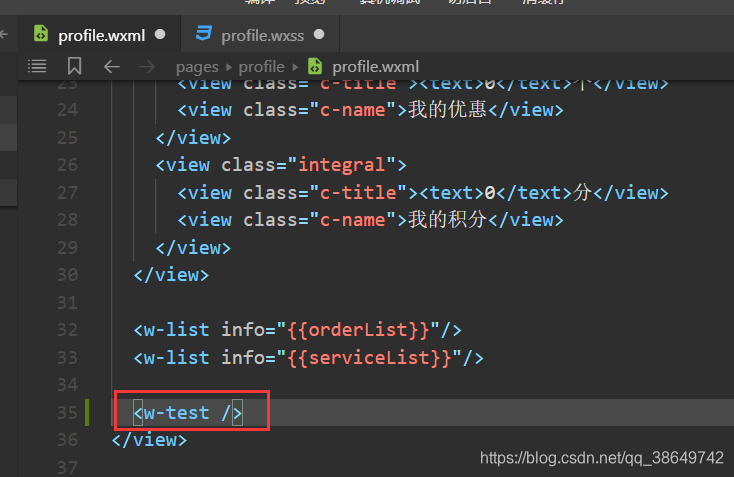Click the closing </view> on line 29

(193, 248)
